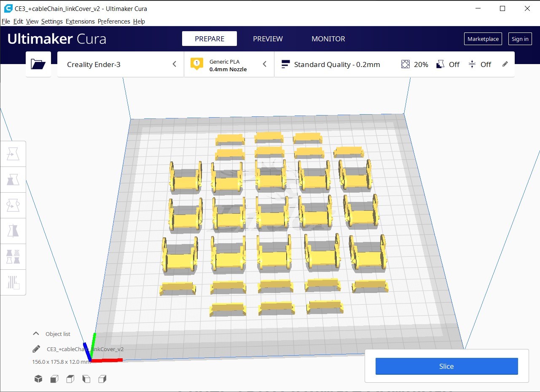The image size is (540, 392).
Task: Open the Settings menu
Action: point(52,21)
